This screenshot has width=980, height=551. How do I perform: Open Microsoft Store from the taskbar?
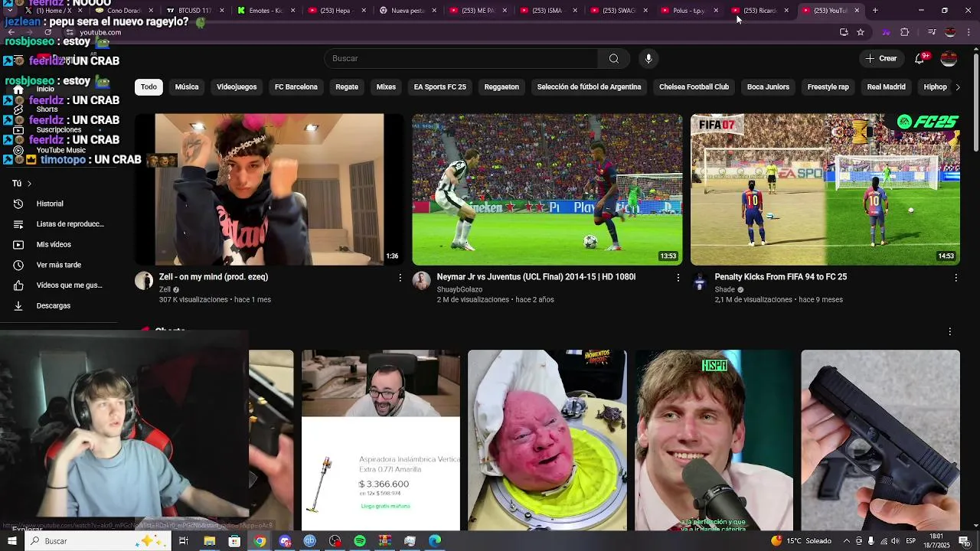click(x=234, y=541)
